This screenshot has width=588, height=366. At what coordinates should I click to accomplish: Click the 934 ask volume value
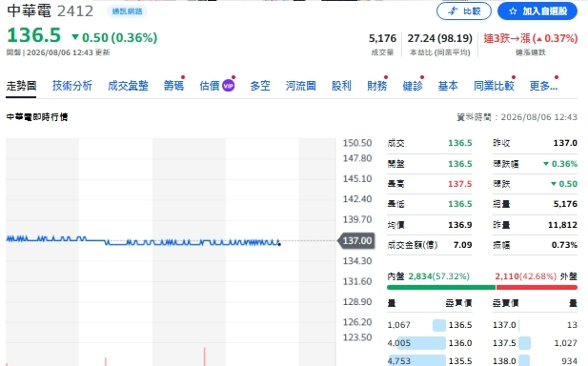569,360
